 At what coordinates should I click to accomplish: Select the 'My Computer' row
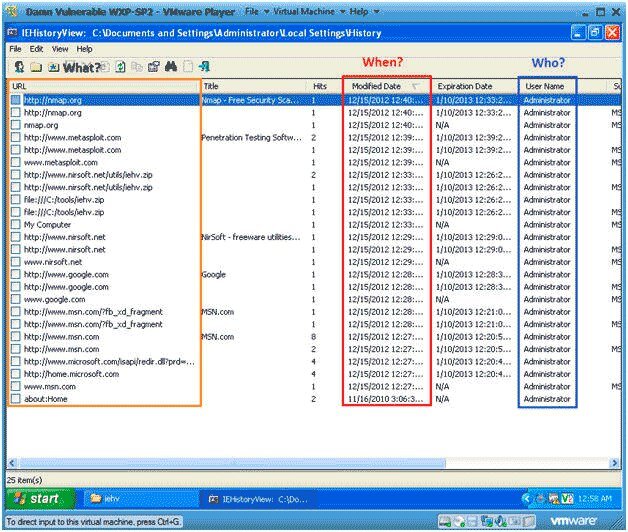[x=47, y=224]
